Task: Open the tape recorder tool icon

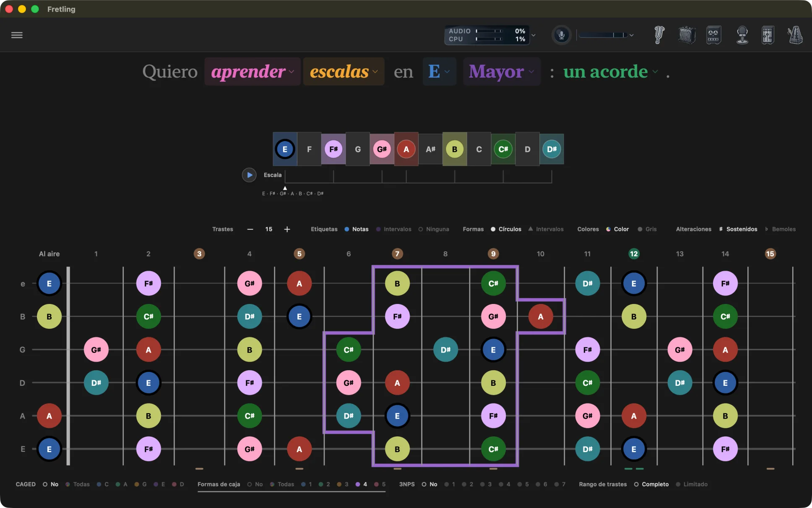Action: tap(713, 35)
